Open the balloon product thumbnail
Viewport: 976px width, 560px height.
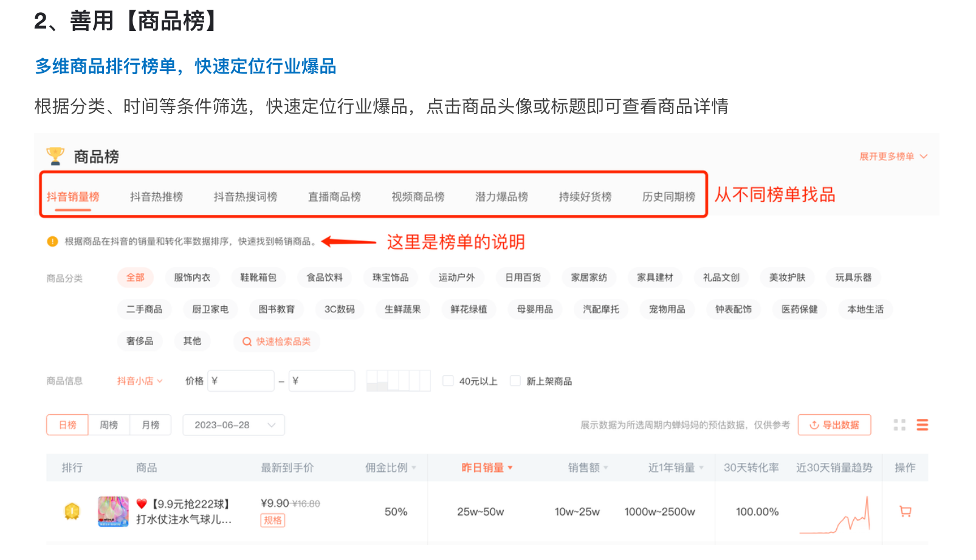tap(113, 511)
